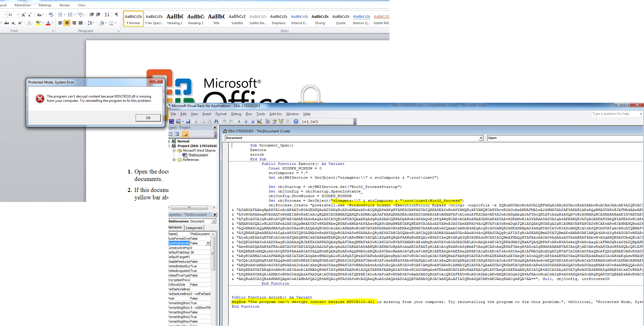Apply the Title style

click(x=216, y=19)
